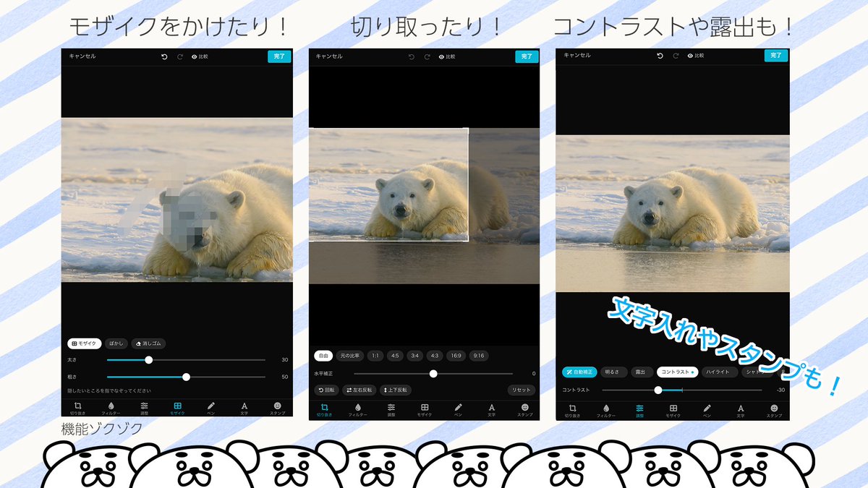Toggle 比較 compare view in contrast screen

[696, 56]
